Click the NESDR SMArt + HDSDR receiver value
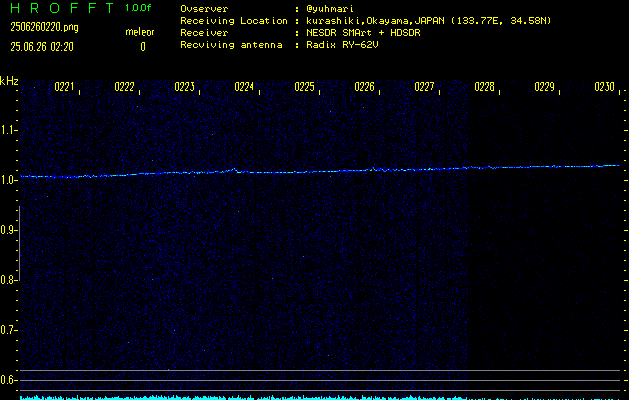Image resolution: width=629 pixels, height=400 pixels. [363, 33]
